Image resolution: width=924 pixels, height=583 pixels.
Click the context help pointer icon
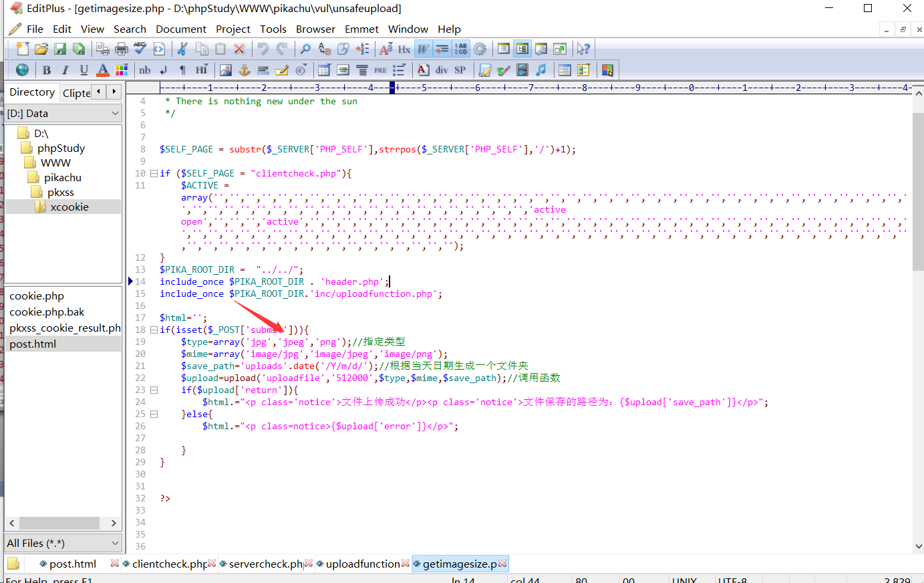point(583,49)
